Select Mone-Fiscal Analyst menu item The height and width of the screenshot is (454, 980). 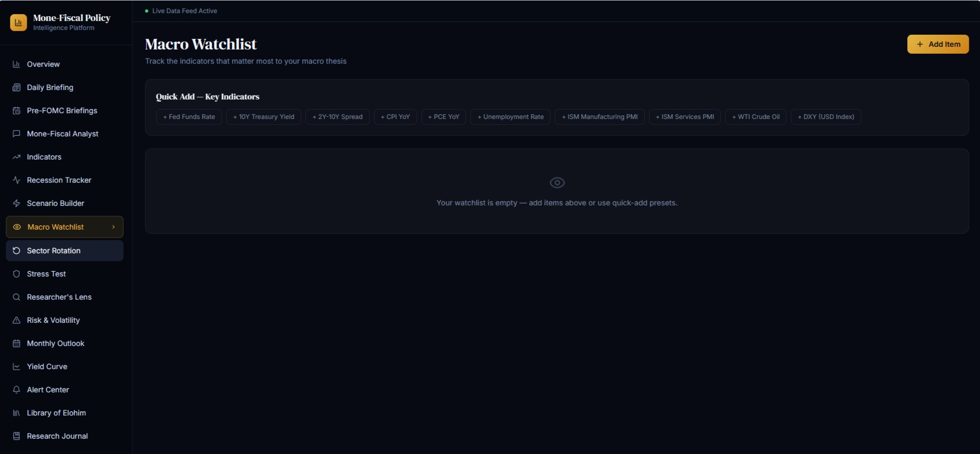64,134
